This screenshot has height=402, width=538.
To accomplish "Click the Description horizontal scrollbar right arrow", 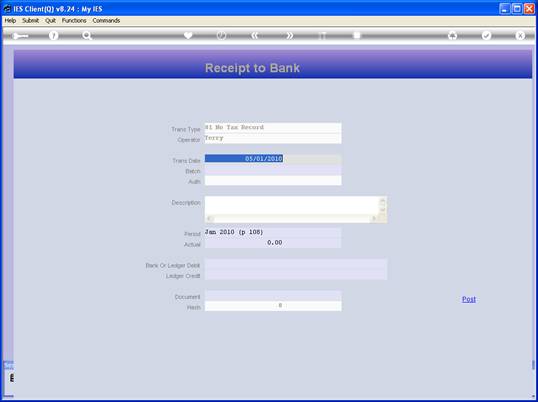I will pyautogui.click(x=375, y=218).
